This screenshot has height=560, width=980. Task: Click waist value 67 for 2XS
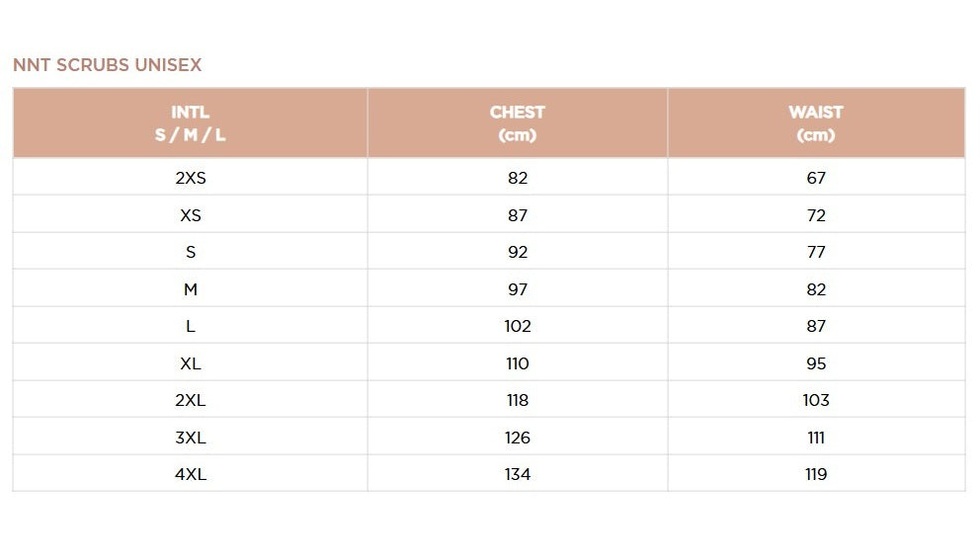[x=816, y=178]
